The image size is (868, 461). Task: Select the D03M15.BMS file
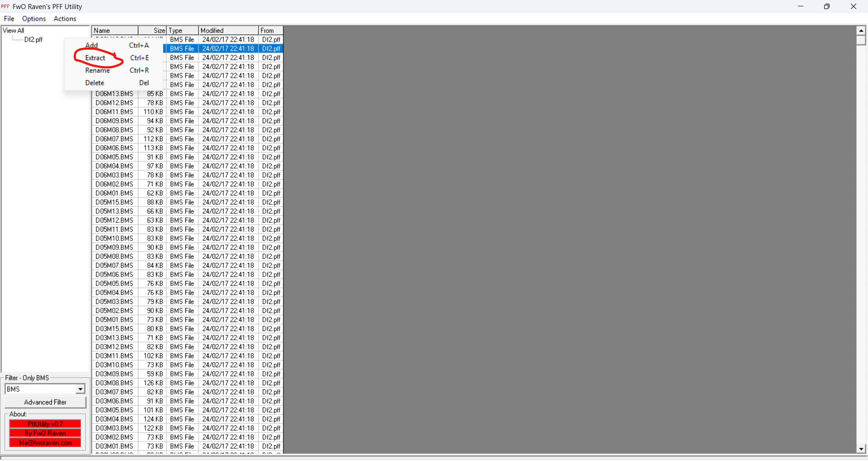pos(114,329)
